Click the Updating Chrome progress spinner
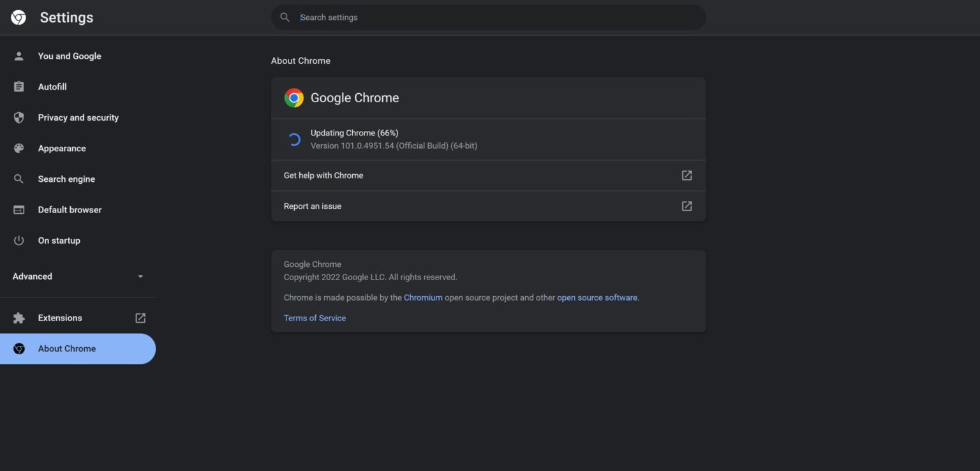This screenshot has height=471, width=980. (294, 140)
